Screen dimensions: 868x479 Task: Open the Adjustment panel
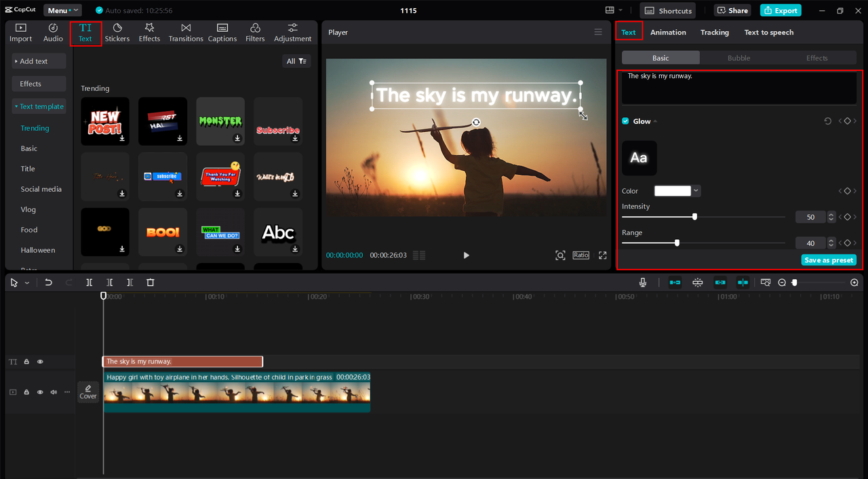click(x=293, y=33)
